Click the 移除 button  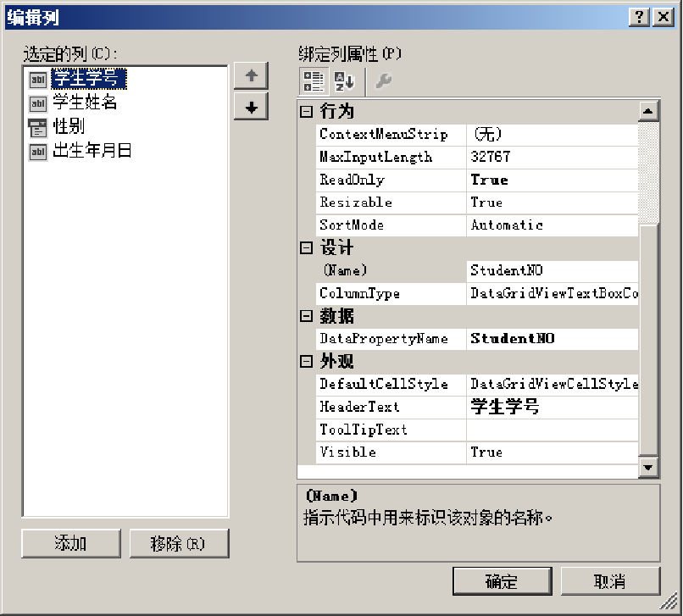click(179, 543)
